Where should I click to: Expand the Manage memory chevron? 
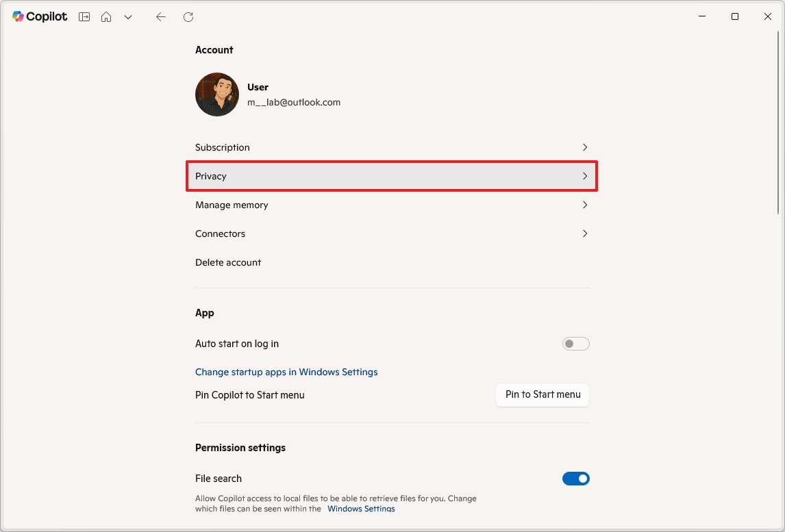point(585,205)
